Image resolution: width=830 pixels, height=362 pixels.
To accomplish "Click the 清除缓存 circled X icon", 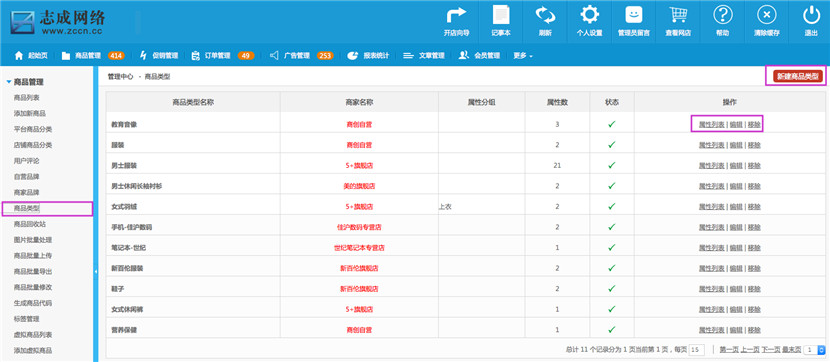I will tap(766, 15).
